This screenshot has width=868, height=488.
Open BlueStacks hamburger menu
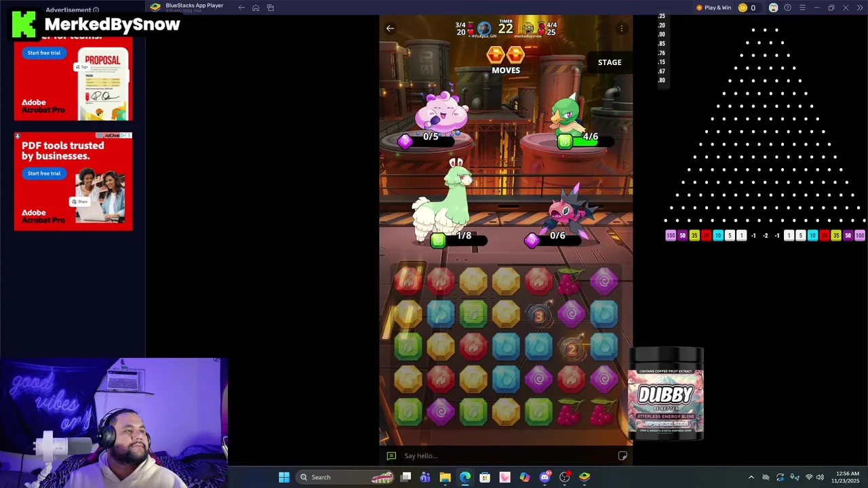pyautogui.click(x=802, y=7)
